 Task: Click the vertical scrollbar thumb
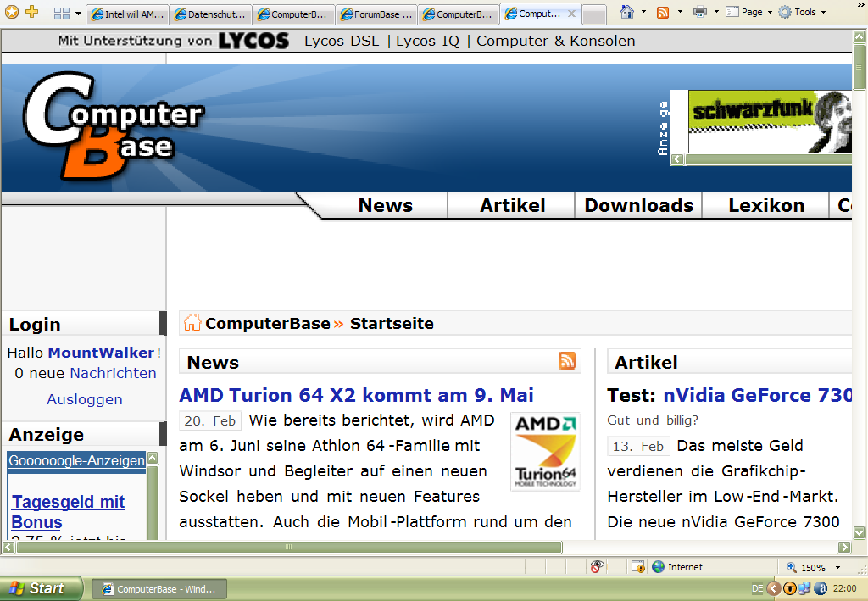(860, 67)
